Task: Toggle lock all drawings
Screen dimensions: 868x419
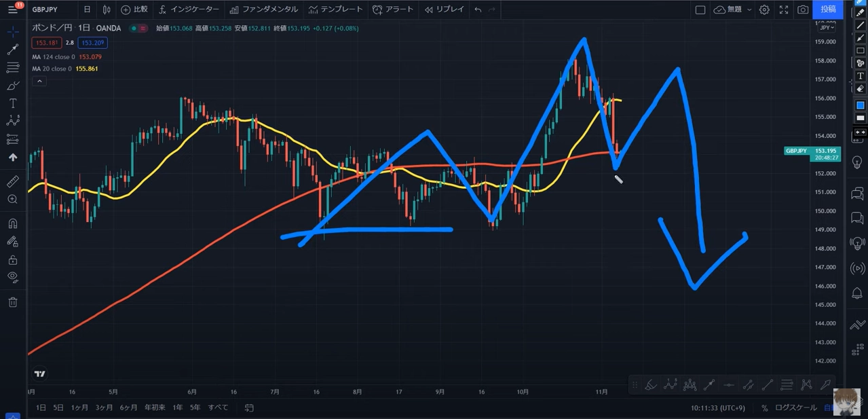Action: (12, 259)
